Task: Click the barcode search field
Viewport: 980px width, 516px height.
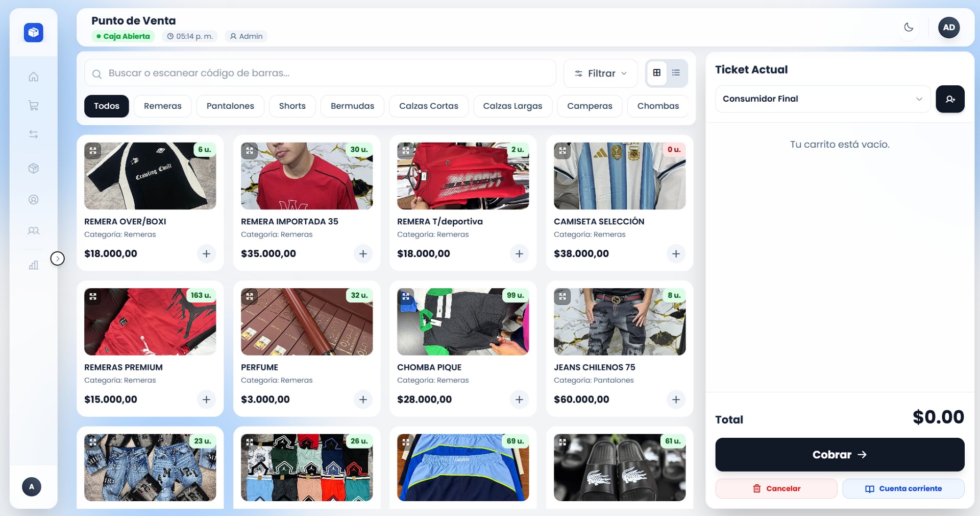Action: point(320,74)
